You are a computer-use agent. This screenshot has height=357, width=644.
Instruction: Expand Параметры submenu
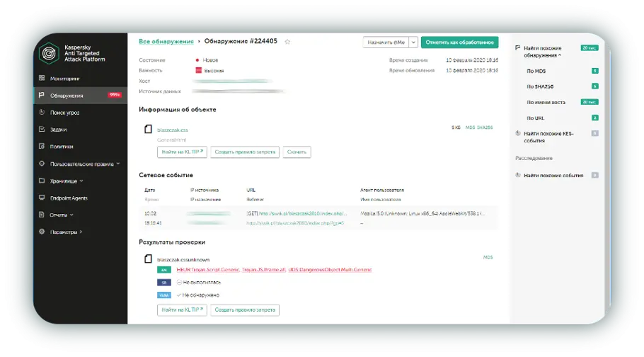tap(81, 232)
